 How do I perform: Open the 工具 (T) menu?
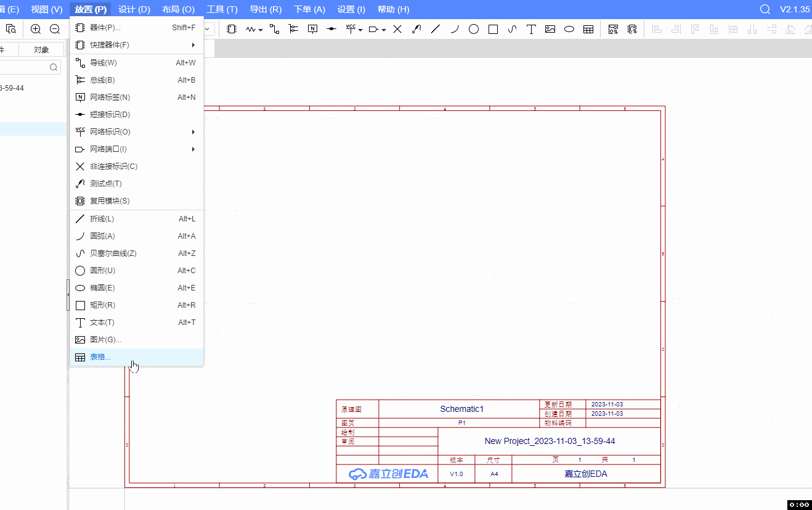[222, 9]
